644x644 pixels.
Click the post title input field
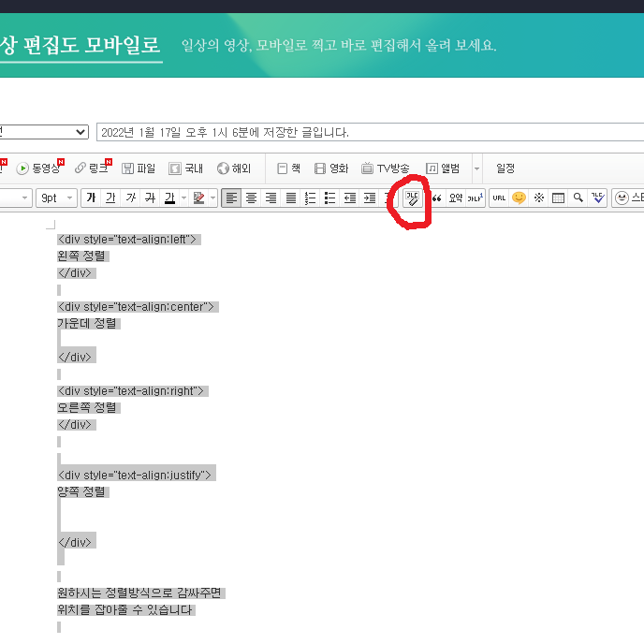(x=370, y=132)
